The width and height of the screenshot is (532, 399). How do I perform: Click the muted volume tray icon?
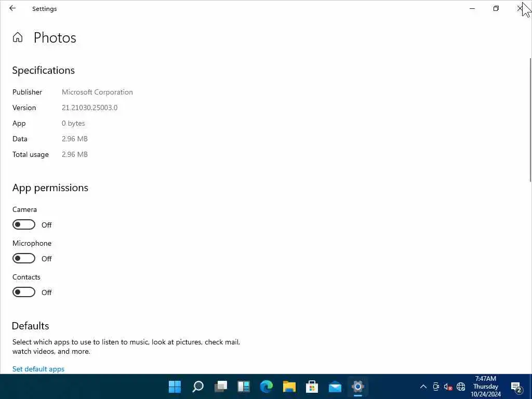click(x=448, y=387)
